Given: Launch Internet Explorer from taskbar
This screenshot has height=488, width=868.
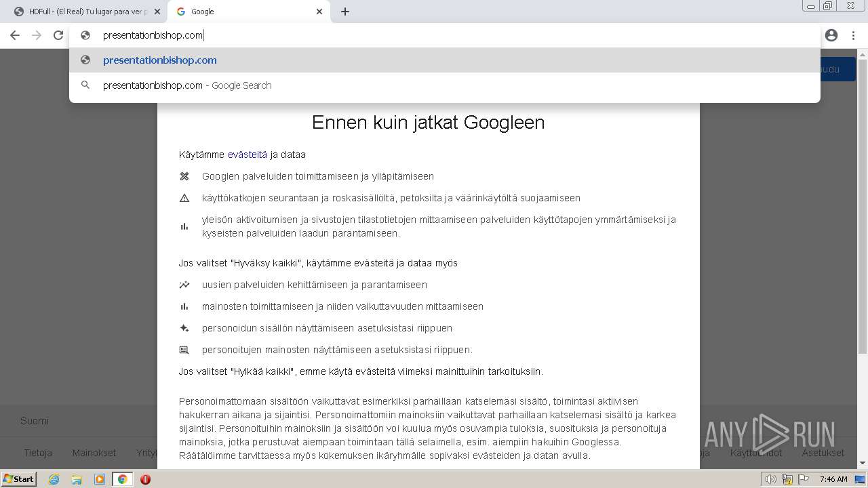Looking at the screenshot, I should pyautogui.click(x=54, y=479).
